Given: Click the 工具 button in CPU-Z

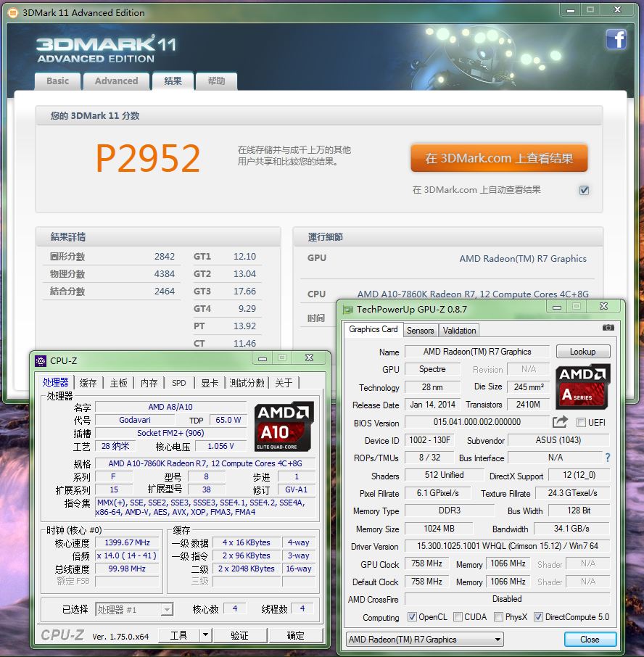Looking at the screenshot, I should click(x=179, y=635).
